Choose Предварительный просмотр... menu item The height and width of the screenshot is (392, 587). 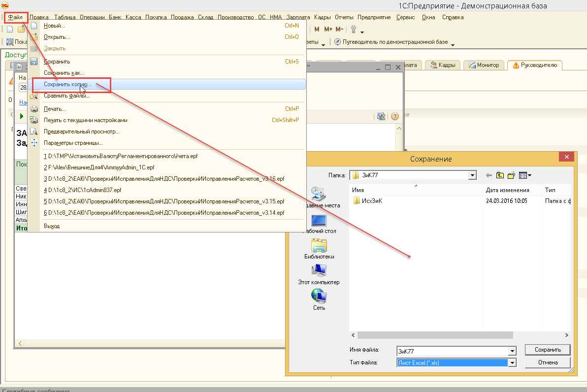(167, 131)
